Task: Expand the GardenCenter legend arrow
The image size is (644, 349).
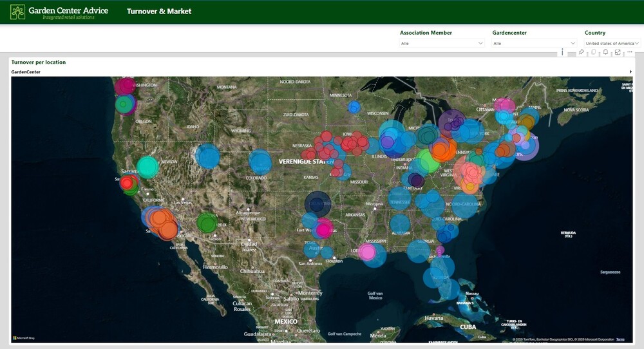Action: pyautogui.click(x=630, y=72)
